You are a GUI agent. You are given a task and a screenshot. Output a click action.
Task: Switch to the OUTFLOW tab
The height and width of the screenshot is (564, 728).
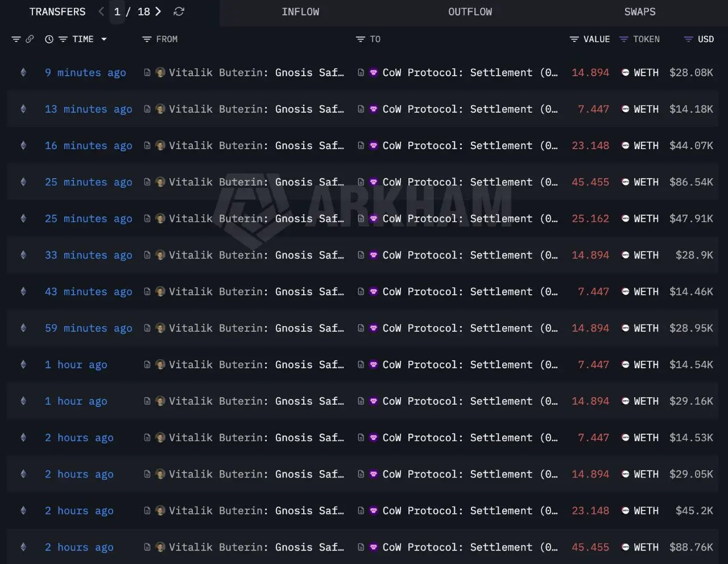tap(470, 12)
